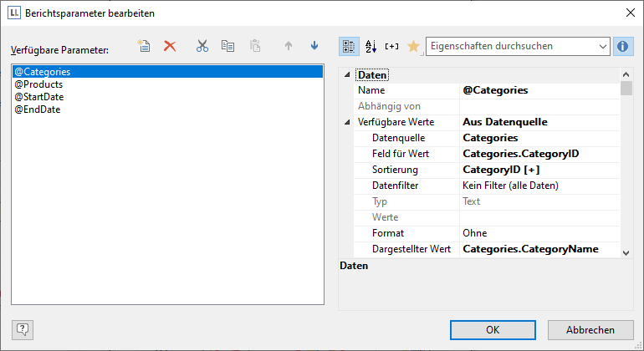Select the @Products parameter
Viewport: 644px width, 351px height.
coord(38,84)
